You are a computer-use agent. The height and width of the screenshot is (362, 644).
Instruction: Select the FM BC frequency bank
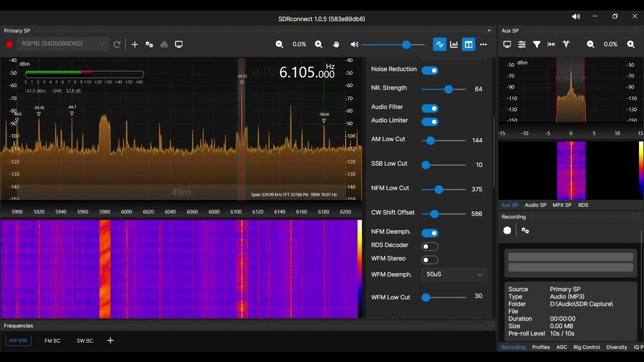pos(52,341)
